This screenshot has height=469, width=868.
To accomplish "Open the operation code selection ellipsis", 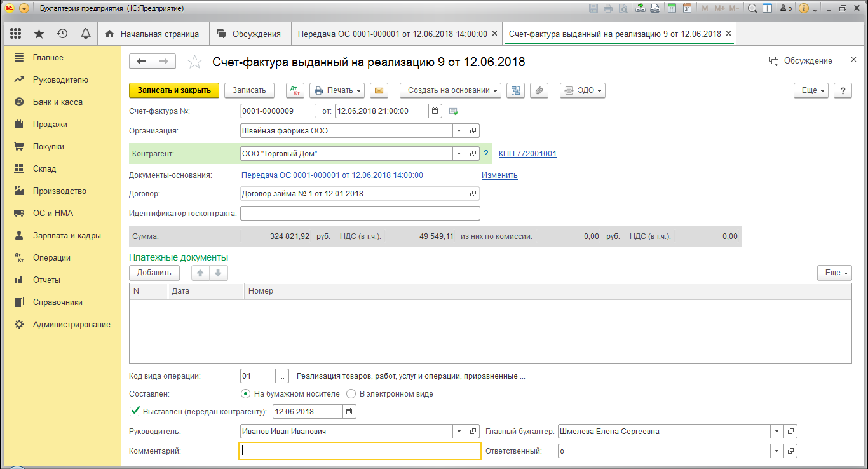I will [283, 376].
